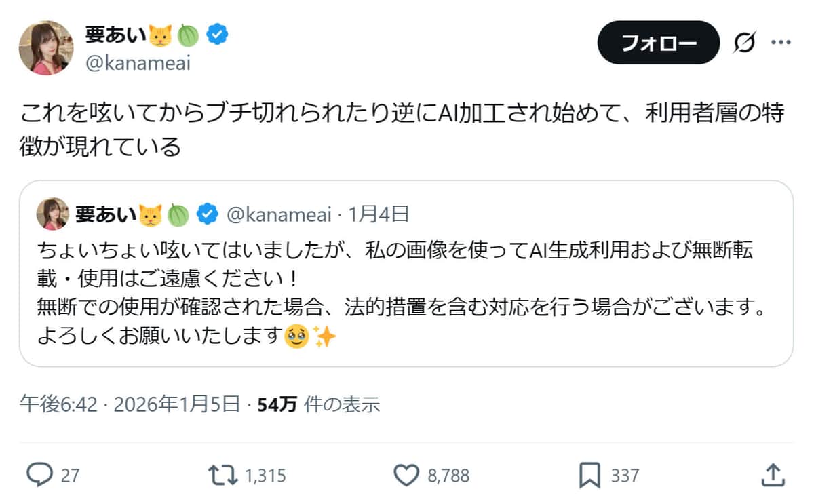814x504 pixels.
Task: Bookmark this tweet
Action: (589, 475)
